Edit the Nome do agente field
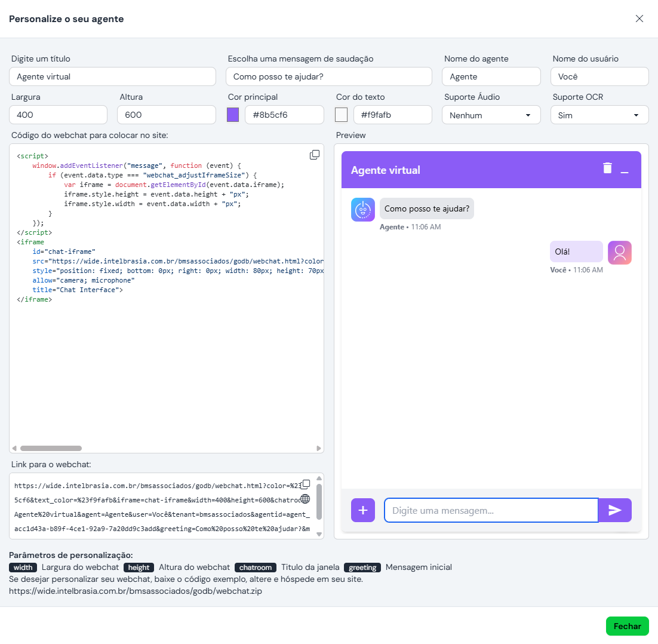 click(x=491, y=76)
